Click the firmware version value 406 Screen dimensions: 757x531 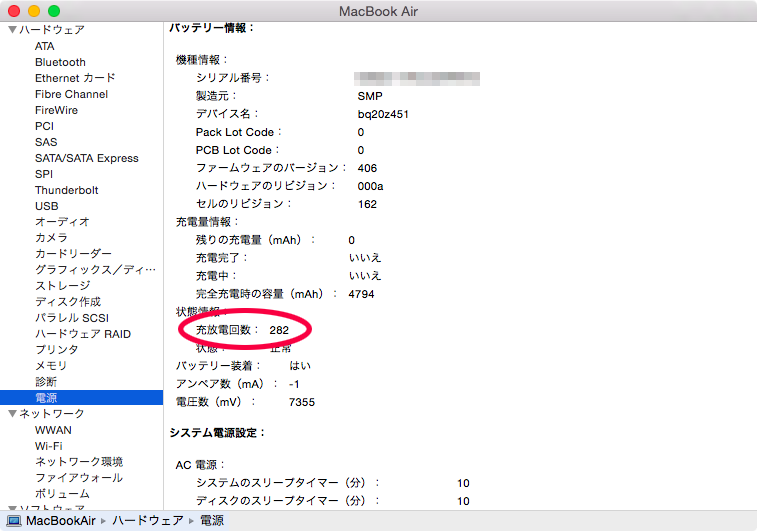[367, 168]
